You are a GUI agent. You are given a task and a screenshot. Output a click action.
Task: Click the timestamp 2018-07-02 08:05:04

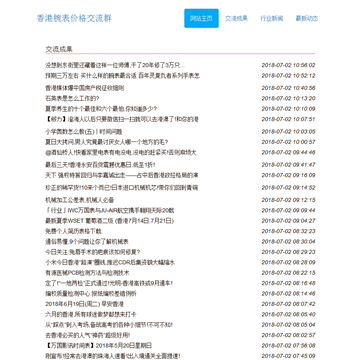click(288, 324)
